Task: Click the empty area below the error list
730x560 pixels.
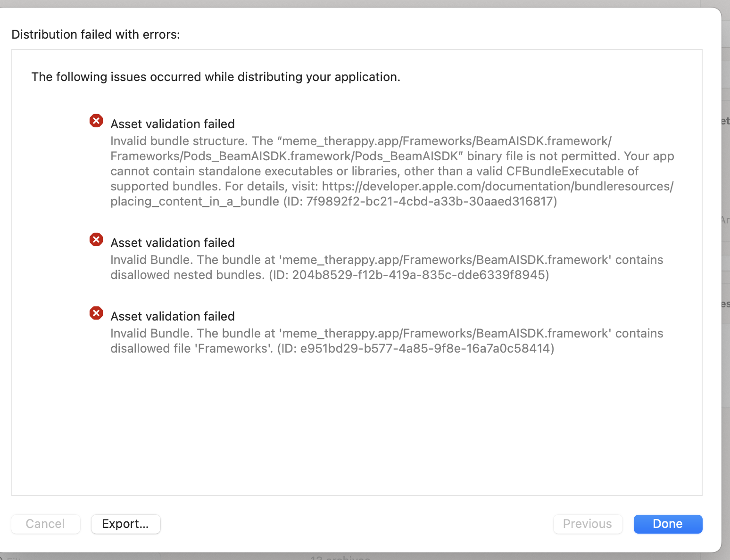Action: (x=357, y=424)
